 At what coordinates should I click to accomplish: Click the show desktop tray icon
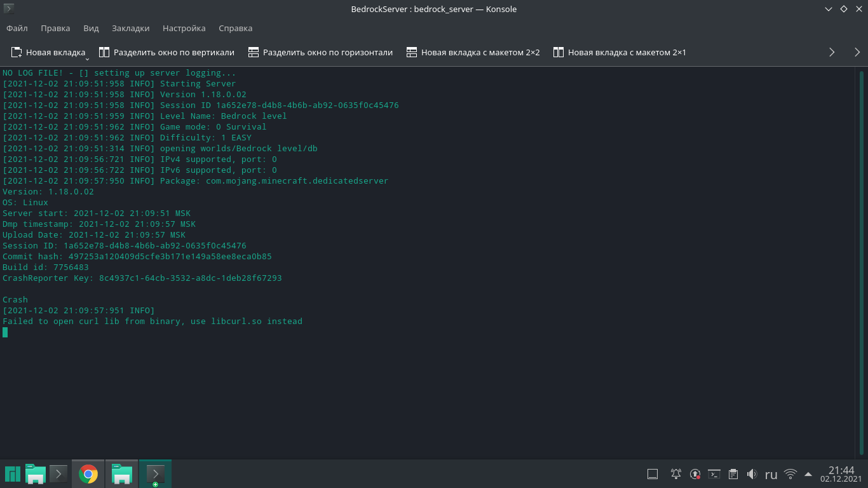pos(652,474)
